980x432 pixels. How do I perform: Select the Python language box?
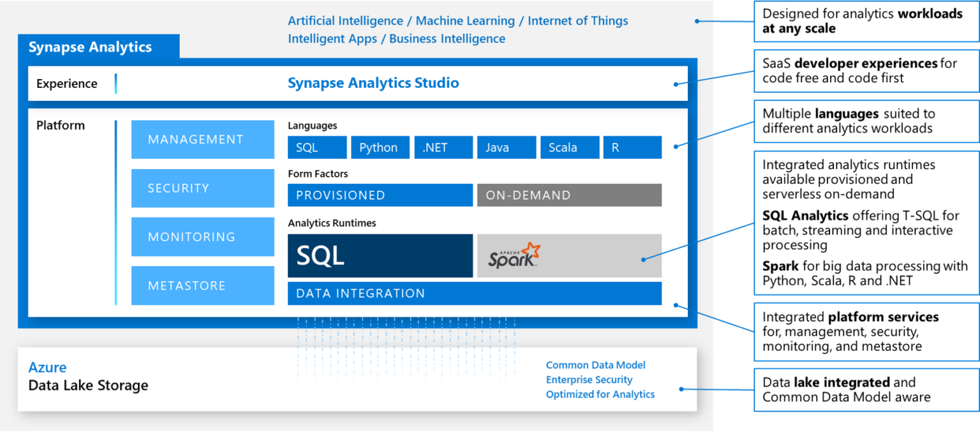(380, 147)
